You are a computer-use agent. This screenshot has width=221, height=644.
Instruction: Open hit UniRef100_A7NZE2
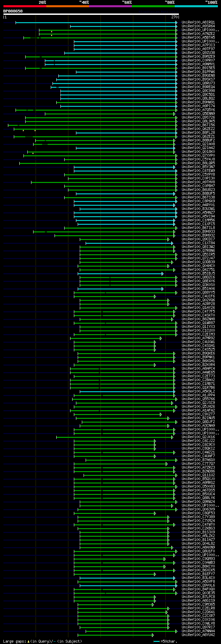pyautogui.click(x=198, y=34)
